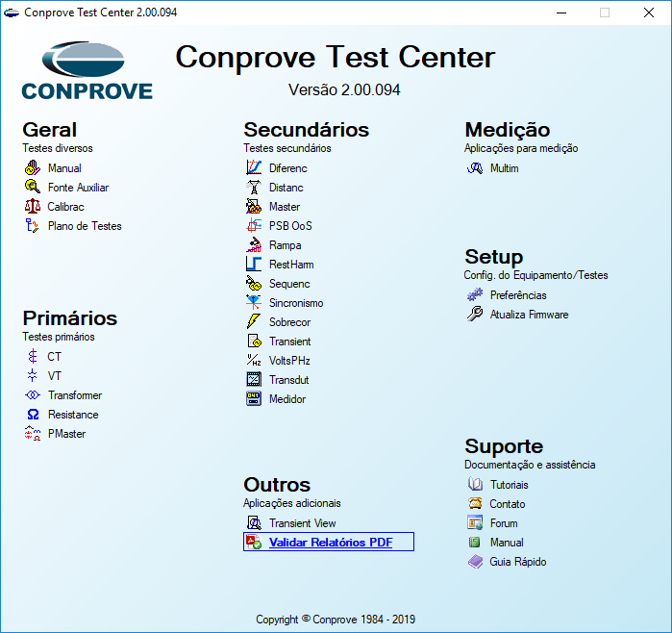Open the Preferências setup
672x633 pixels.
pos(518,295)
